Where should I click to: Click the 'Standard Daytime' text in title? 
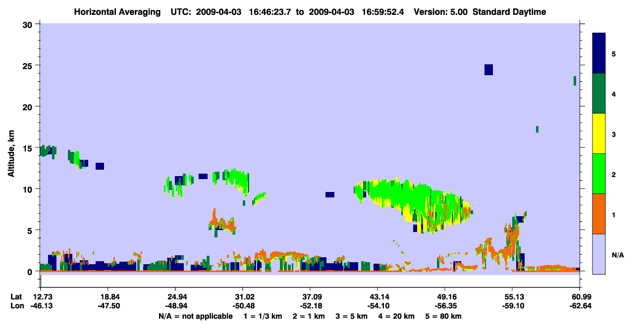click(x=509, y=12)
